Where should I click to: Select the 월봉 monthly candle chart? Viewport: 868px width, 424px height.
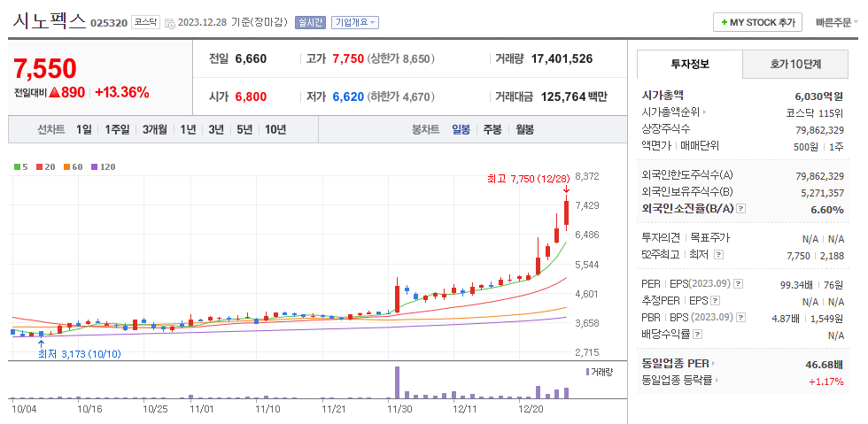click(x=524, y=129)
